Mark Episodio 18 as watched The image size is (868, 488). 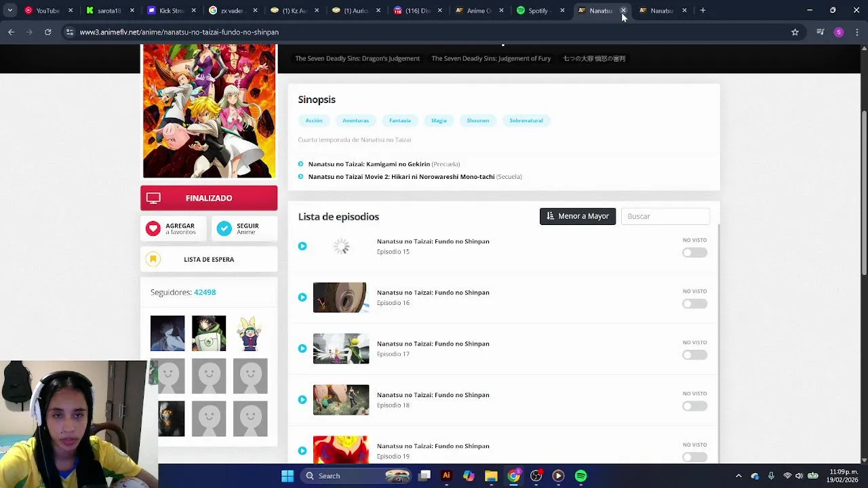pos(694,406)
